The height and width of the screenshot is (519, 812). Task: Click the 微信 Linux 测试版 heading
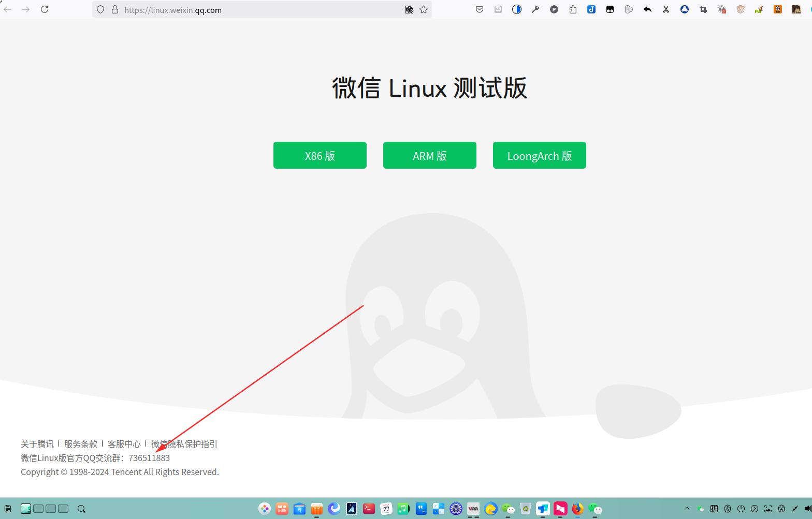point(430,88)
